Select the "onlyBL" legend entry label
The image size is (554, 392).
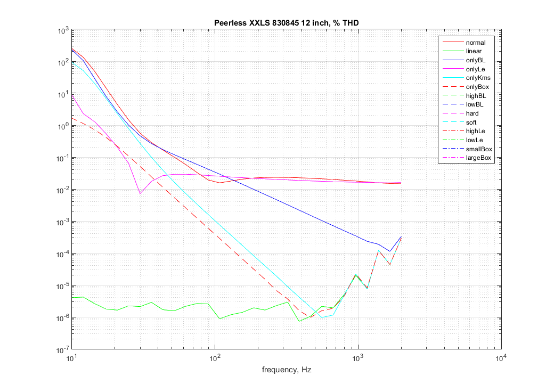click(x=476, y=60)
